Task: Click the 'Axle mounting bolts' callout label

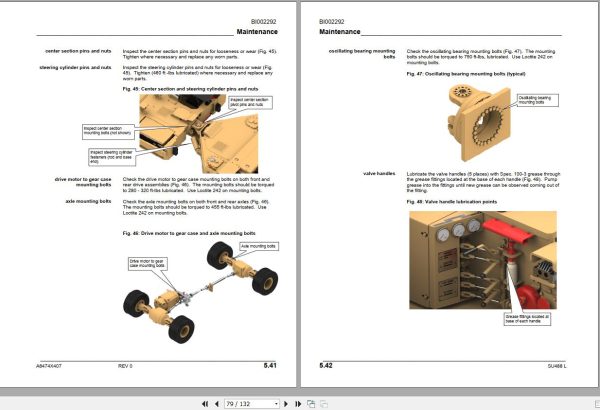Action: point(259,246)
